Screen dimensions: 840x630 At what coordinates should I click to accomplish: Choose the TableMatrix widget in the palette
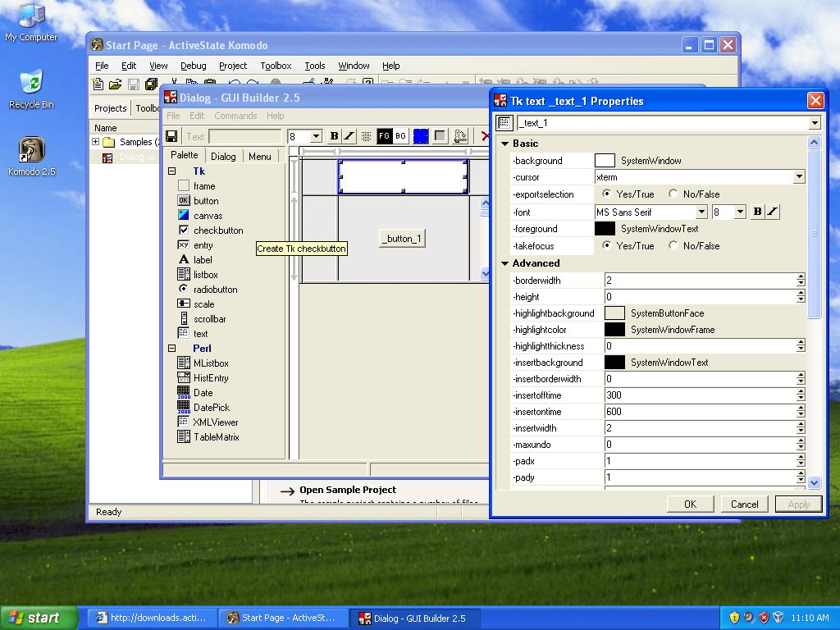208,436
